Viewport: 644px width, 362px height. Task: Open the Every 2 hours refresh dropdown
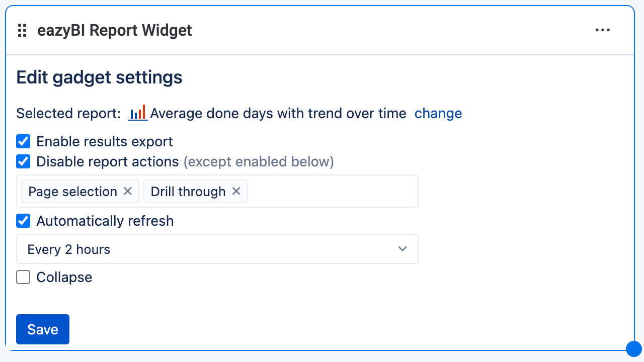pyautogui.click(x=217, y=248)
